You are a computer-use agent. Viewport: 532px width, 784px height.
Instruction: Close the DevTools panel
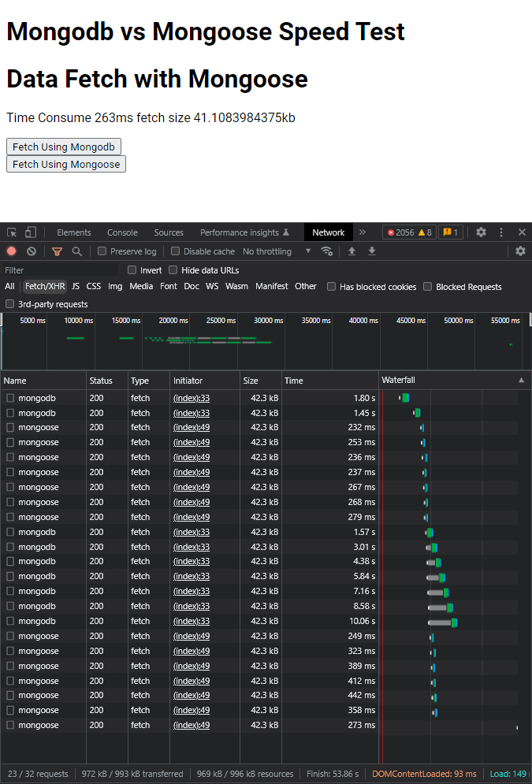(x=522, y=232)
